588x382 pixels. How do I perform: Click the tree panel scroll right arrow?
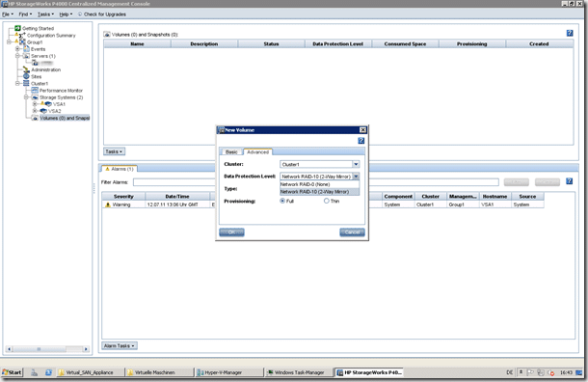pos(86,349)
